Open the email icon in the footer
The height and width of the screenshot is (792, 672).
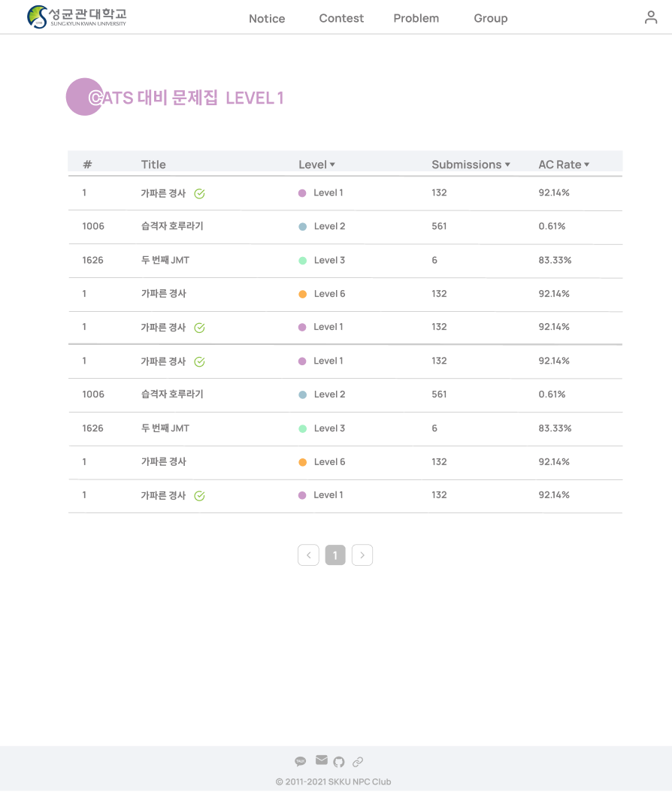(x=321, y=760)
